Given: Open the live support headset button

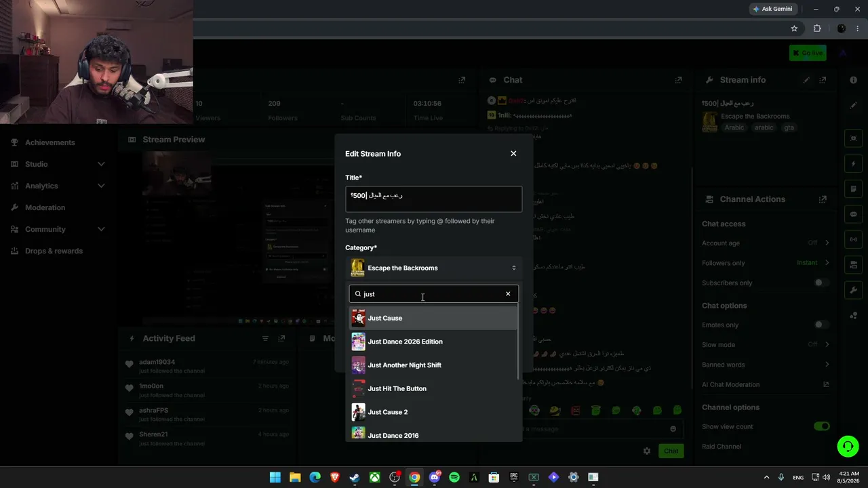Looking at the screenshot, I should click(848, 446).
